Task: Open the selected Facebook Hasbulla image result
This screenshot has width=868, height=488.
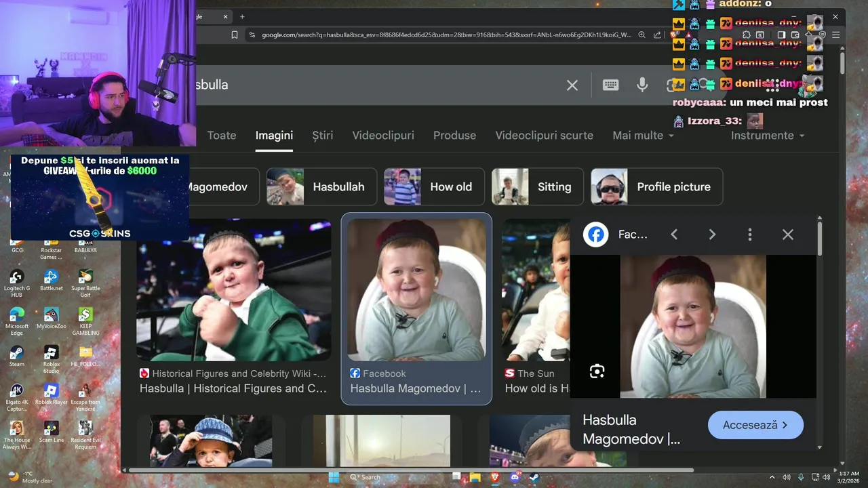Action: [416, 289]
